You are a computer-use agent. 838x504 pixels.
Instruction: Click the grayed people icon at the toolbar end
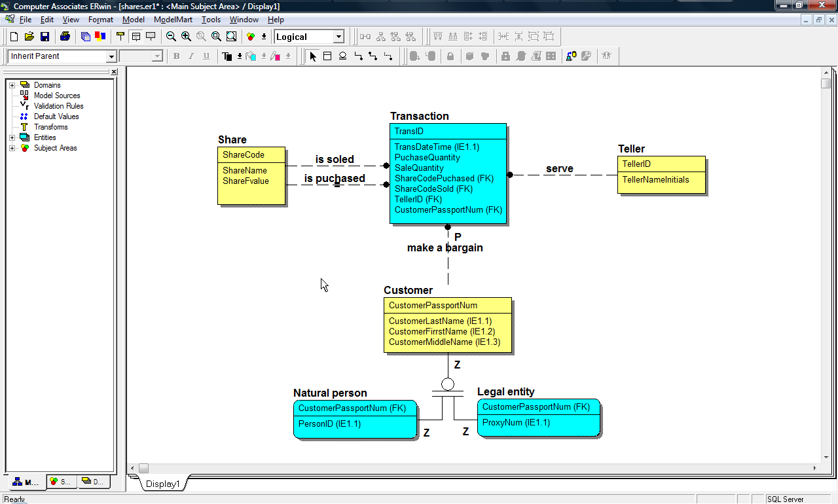[x=606, y=56]
